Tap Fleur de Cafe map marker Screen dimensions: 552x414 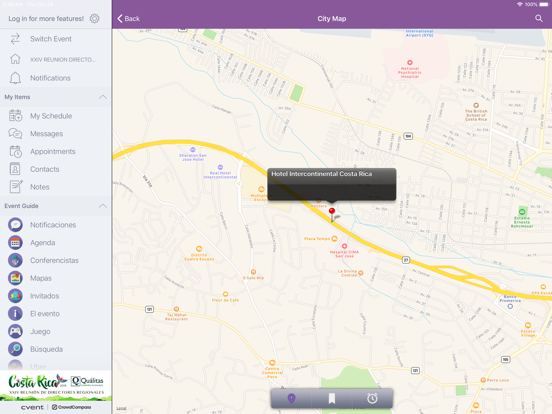coord(225,294)
